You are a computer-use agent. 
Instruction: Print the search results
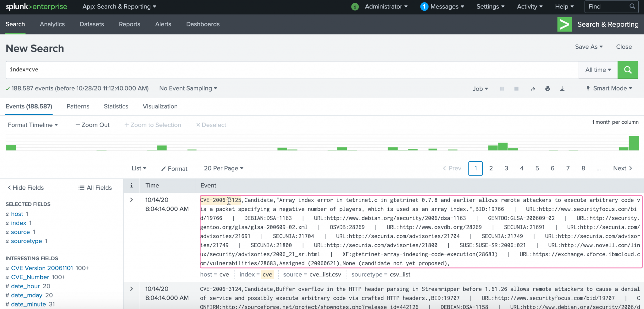click(x=548, y=89)
